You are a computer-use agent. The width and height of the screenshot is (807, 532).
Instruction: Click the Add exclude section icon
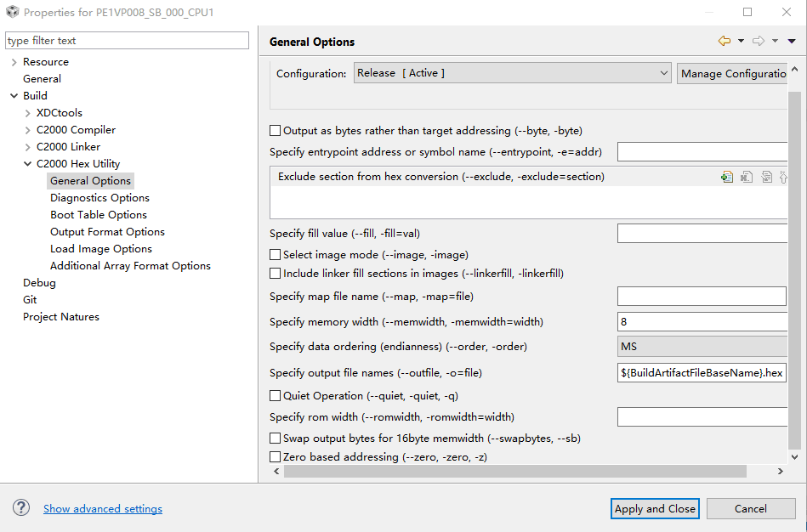tap(727, 177)
